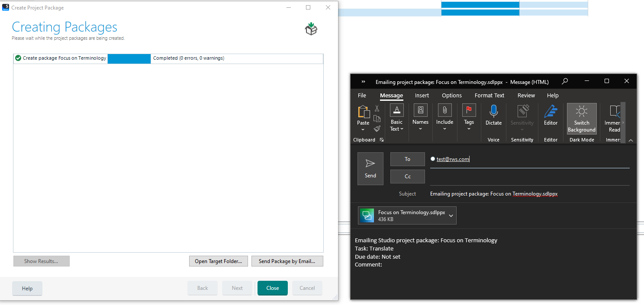The image size is (644, 305).
Task: Expand the Paste dropdown arrow
Action: pyautogui.click(x=363, y=129)
